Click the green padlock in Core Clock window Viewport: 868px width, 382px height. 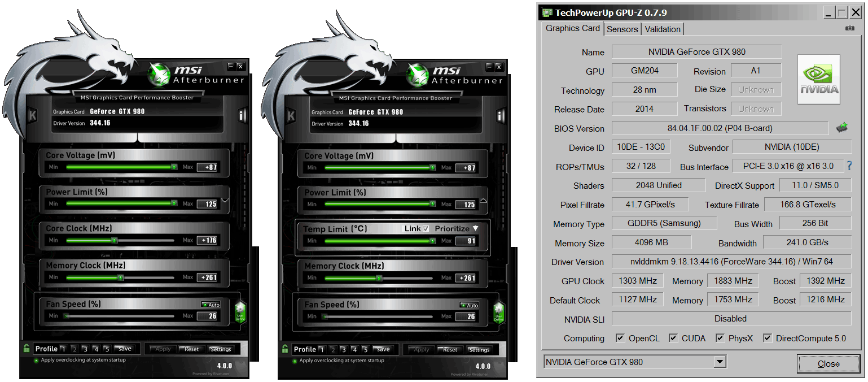click(x=26, y=349)
